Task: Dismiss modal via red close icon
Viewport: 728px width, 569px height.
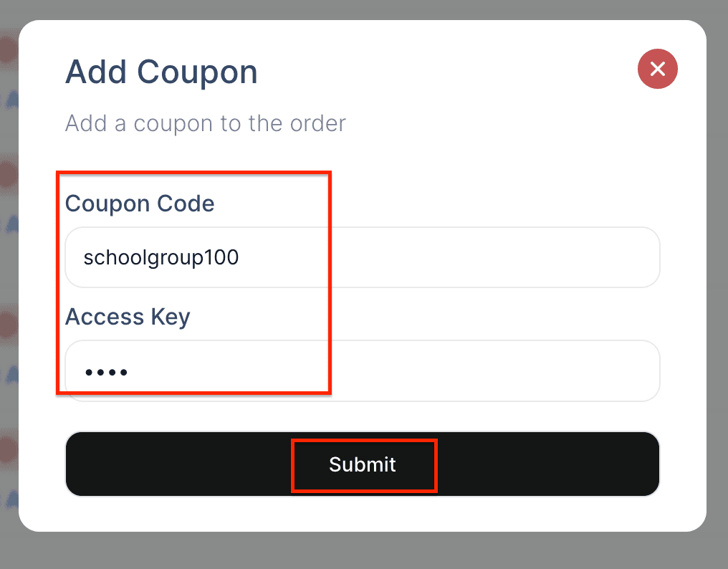Action: click(657, 69)
